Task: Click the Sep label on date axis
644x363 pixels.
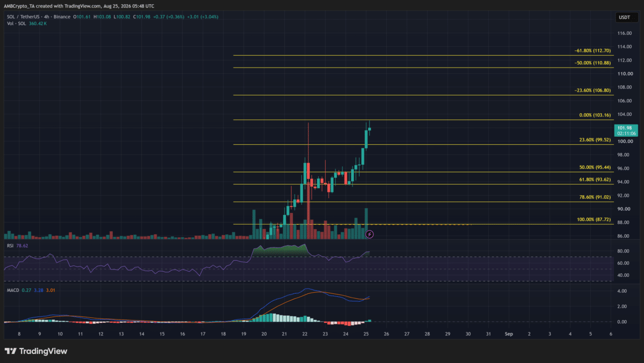Action: pyautogui.click(x=508, y=334)
